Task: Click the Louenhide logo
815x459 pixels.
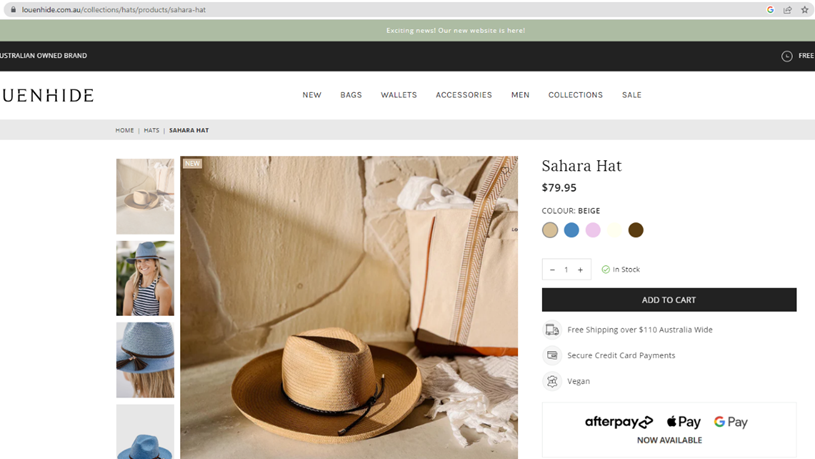Action: pos(47,95)
